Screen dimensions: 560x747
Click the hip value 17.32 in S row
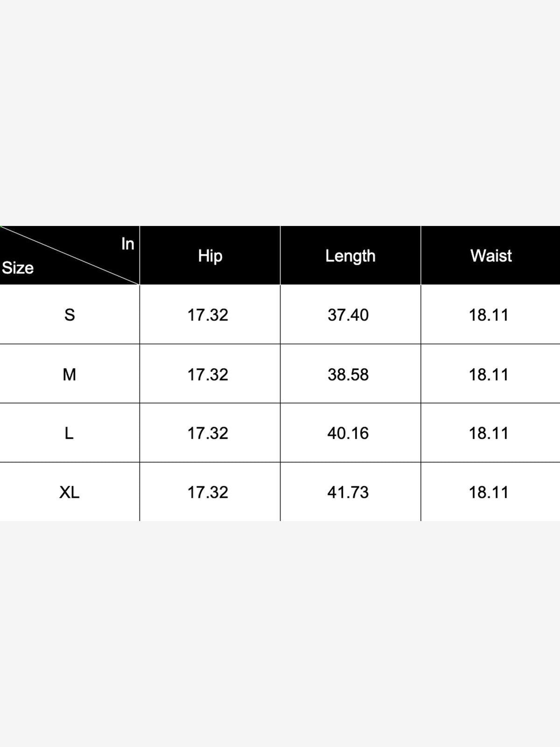click(208, 315)
